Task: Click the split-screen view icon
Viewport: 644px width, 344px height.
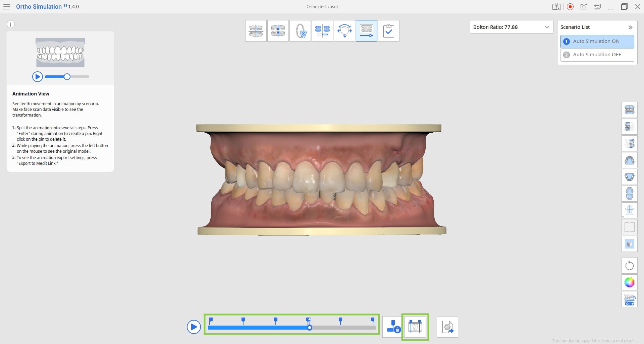Action: (x=630, y=227)
